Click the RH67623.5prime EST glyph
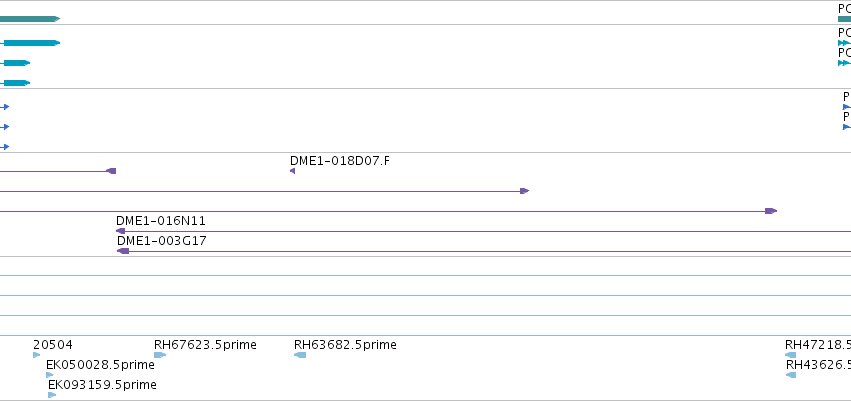This screenshot has height=401, width=851. [160, 355]
